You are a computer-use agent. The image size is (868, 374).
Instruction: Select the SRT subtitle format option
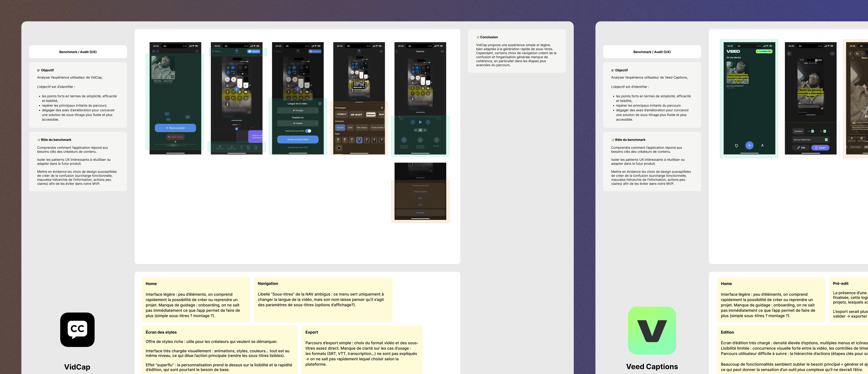point(420,198)
